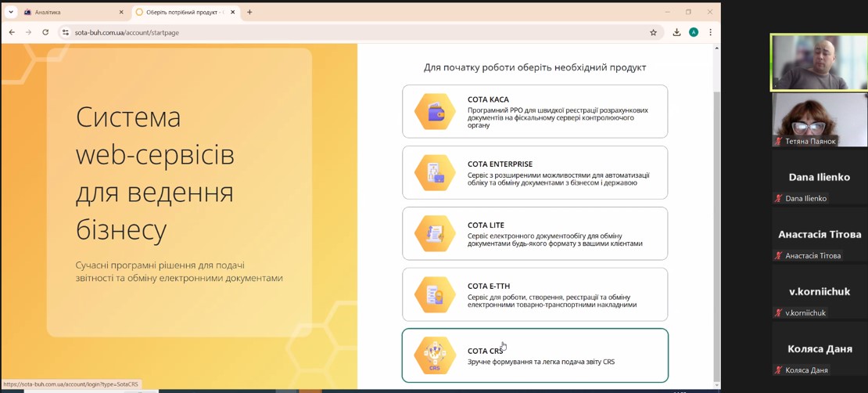This screenshot has width=868, height=393.
Task: Choose the СОТА КАСА product card
Action: pos(535,111)
